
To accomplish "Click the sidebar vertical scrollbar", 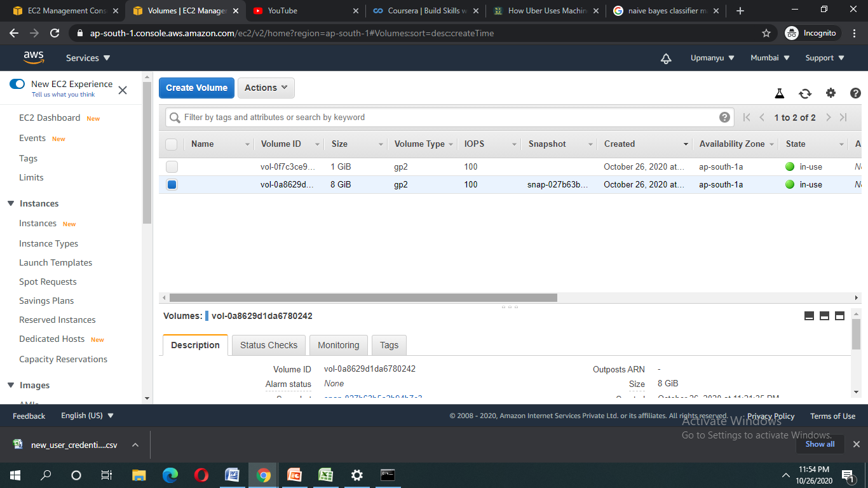I will tap(147, 151).
